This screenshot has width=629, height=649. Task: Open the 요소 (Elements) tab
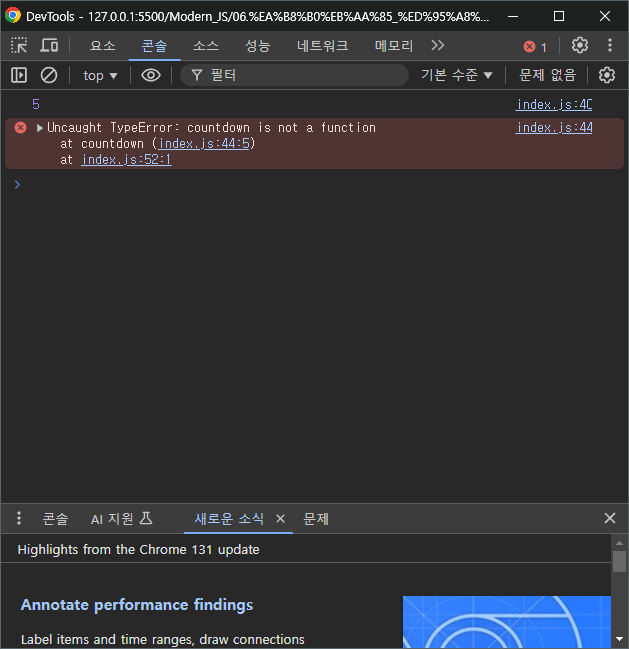(x=103, y=46)
